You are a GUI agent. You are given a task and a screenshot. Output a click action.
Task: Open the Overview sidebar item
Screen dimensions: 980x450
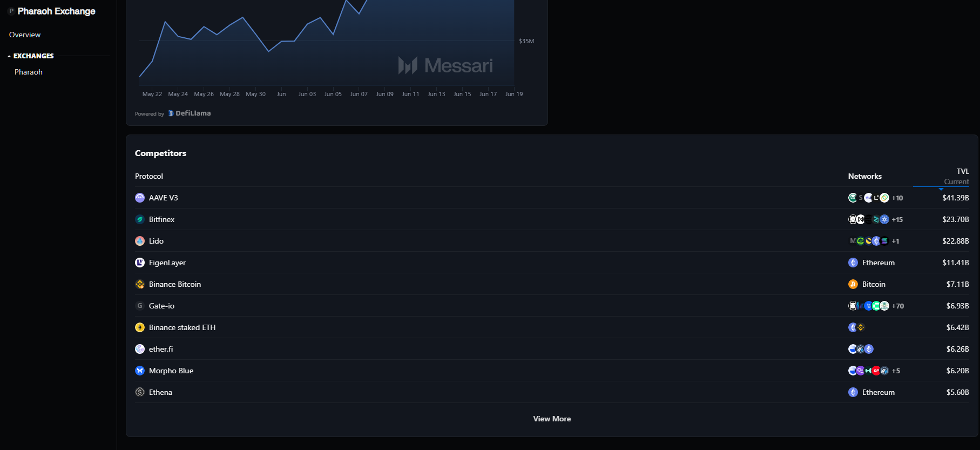25,35
